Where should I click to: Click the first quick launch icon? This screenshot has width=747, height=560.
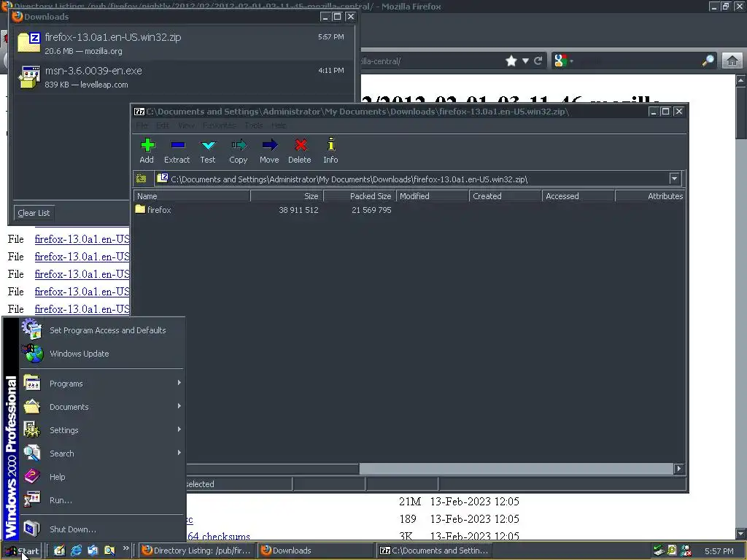coord(60,551)
